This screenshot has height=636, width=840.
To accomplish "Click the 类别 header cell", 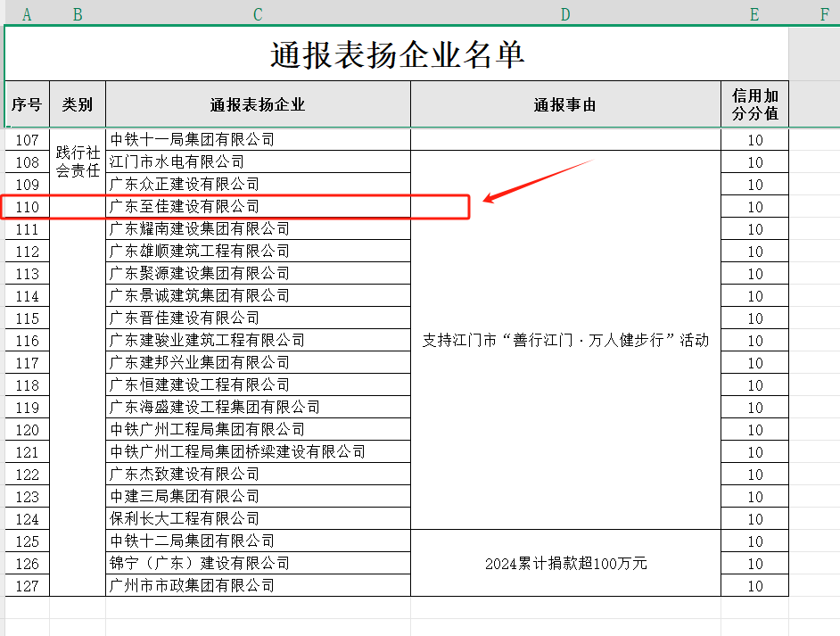I will tap(78, 104).
